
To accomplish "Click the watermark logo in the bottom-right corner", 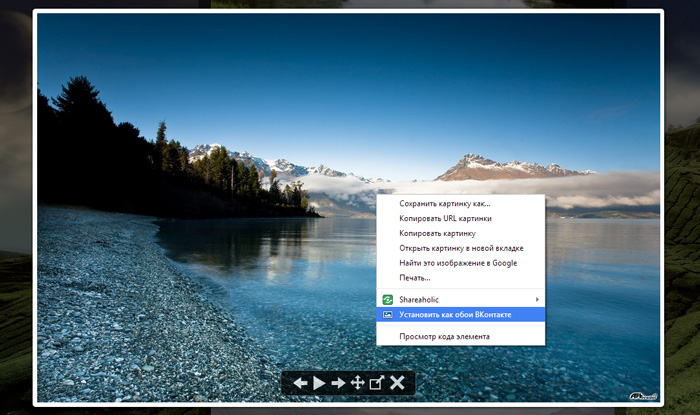I will point(643,397).
